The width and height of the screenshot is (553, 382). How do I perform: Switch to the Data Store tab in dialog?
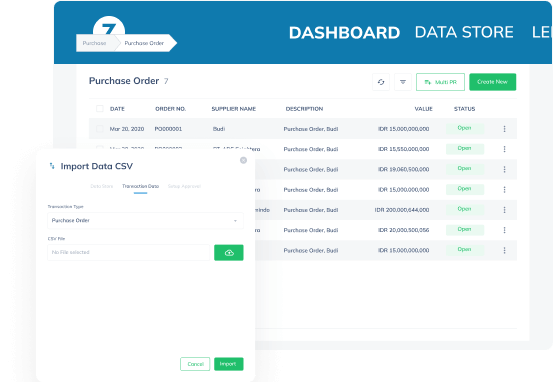(102, 186)
